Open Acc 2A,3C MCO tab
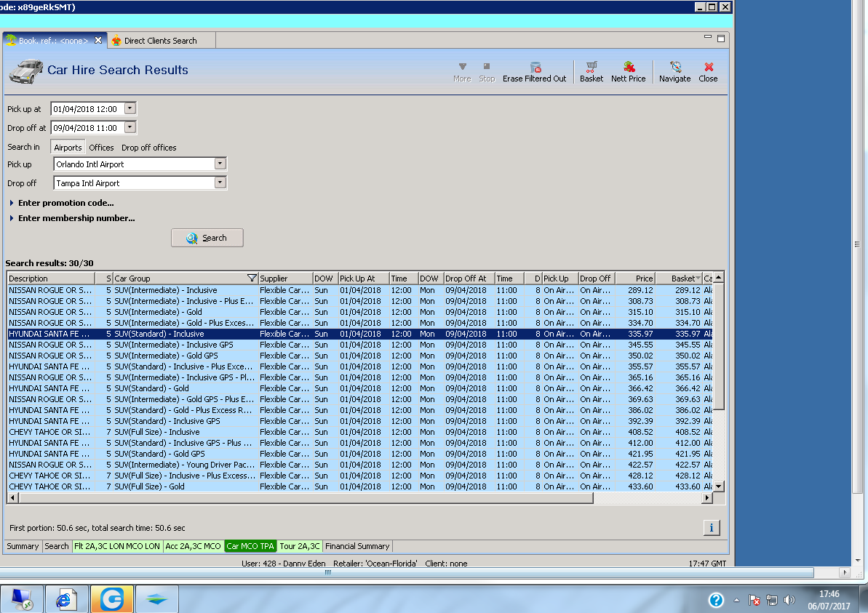868x613 pixels. click(x=194, y=546)
